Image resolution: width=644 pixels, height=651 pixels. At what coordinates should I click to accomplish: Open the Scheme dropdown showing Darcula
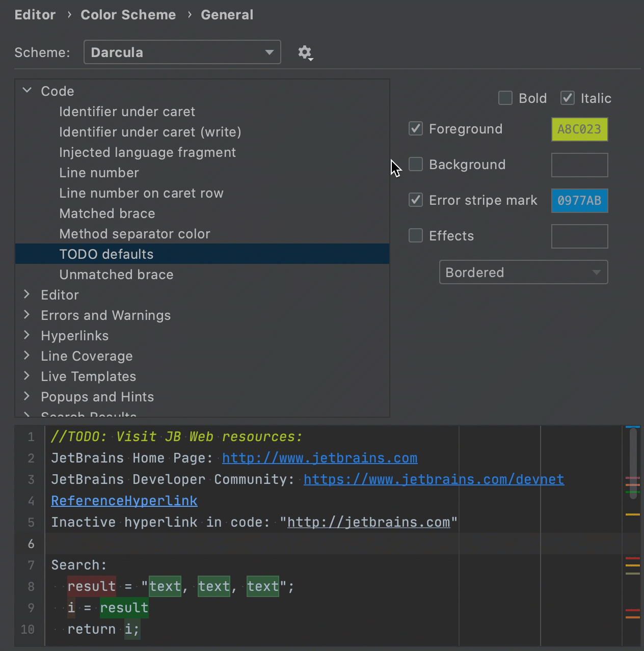pos(182,52)
